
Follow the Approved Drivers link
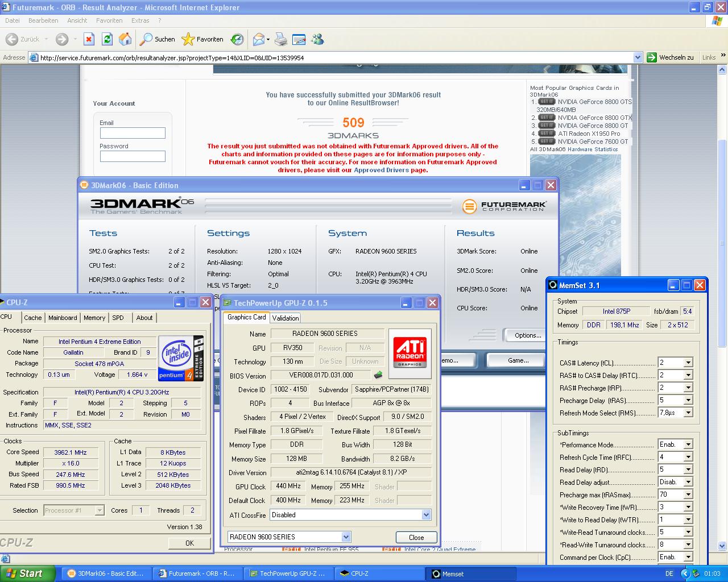coord(381,170)
